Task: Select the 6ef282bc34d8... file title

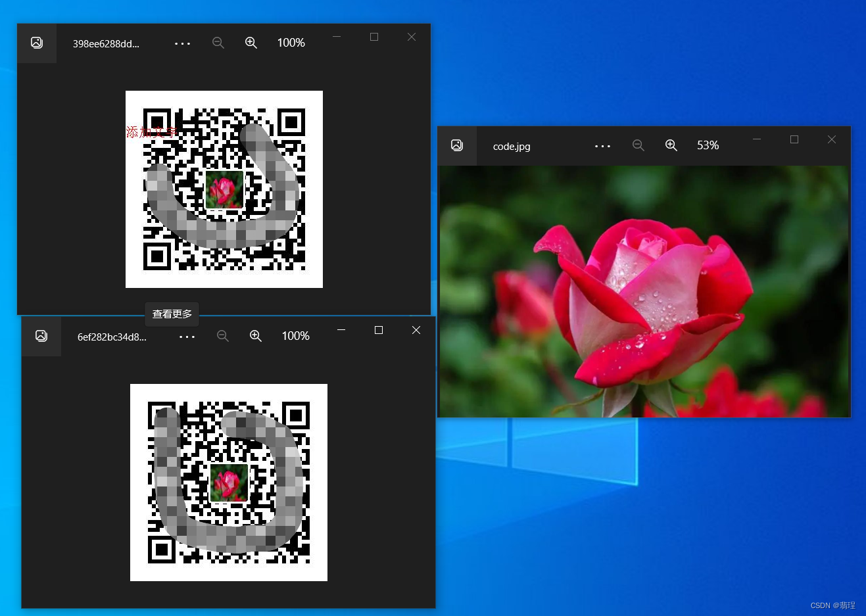Action: tap(112, 337)
